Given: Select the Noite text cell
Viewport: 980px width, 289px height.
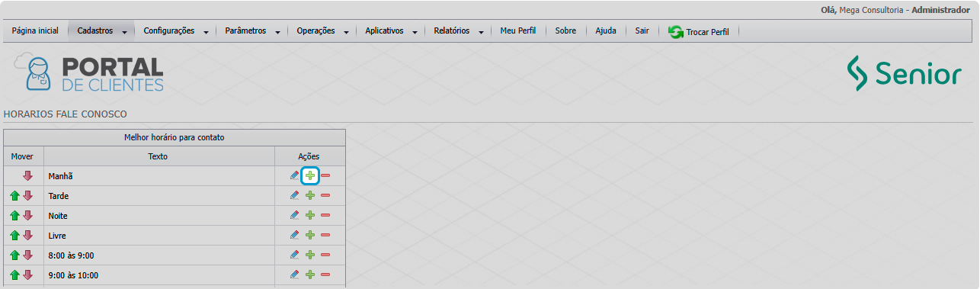Looking at the screenshot, I should [159, 216].
